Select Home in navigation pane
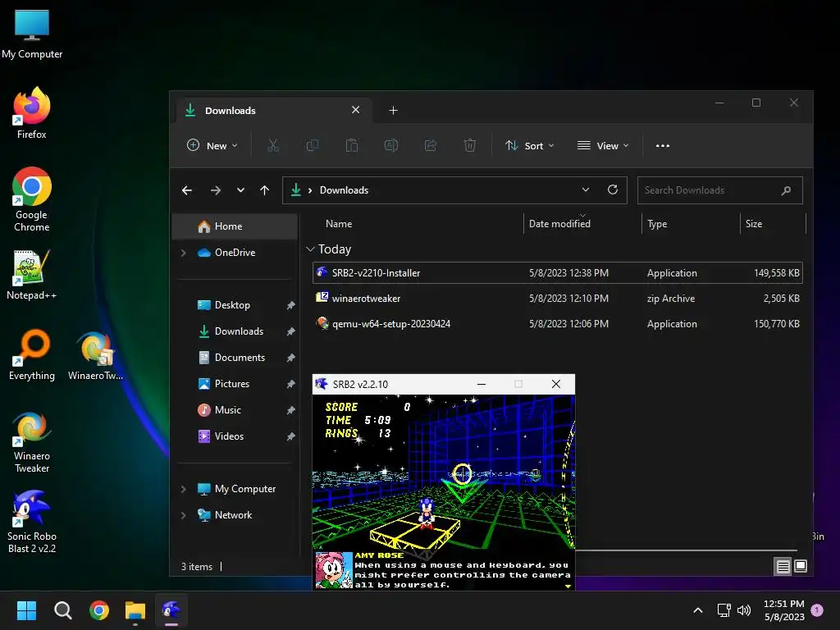 click(235, 226)
